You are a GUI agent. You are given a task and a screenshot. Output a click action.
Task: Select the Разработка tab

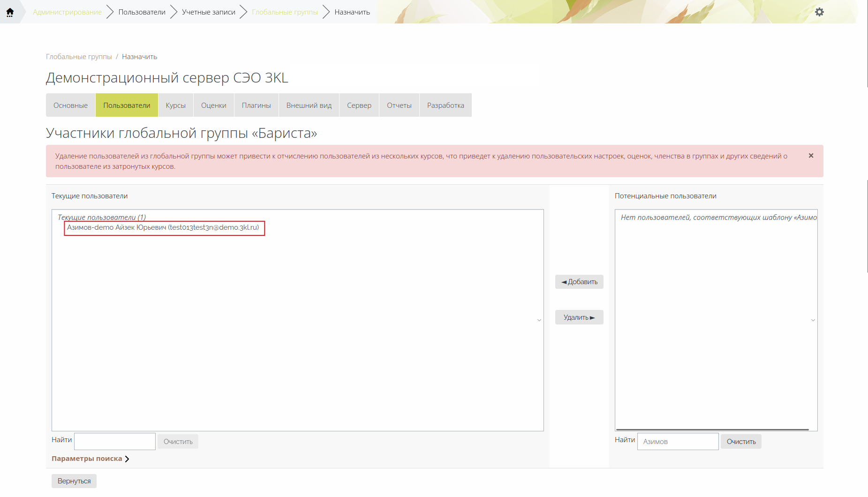pos(445,105)
